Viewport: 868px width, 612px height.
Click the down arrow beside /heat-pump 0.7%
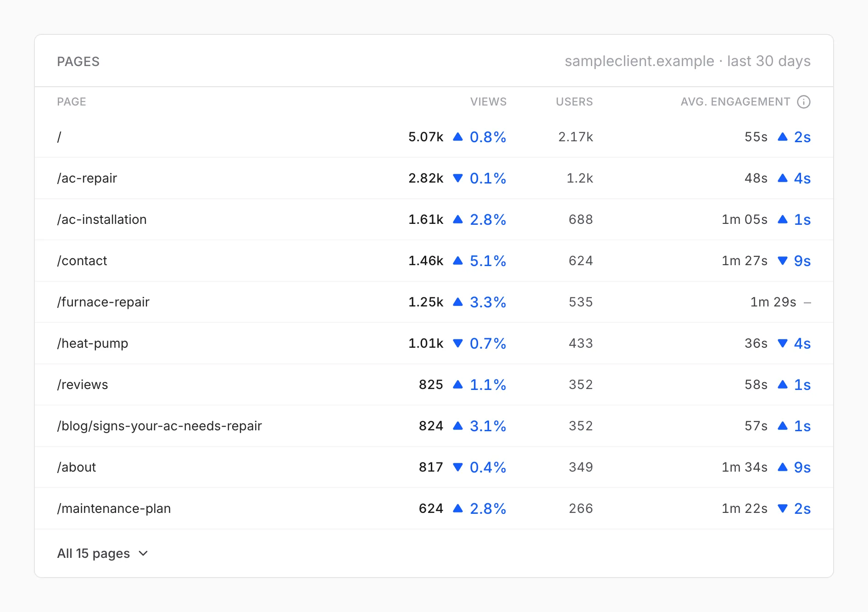(x=457, y=343)
